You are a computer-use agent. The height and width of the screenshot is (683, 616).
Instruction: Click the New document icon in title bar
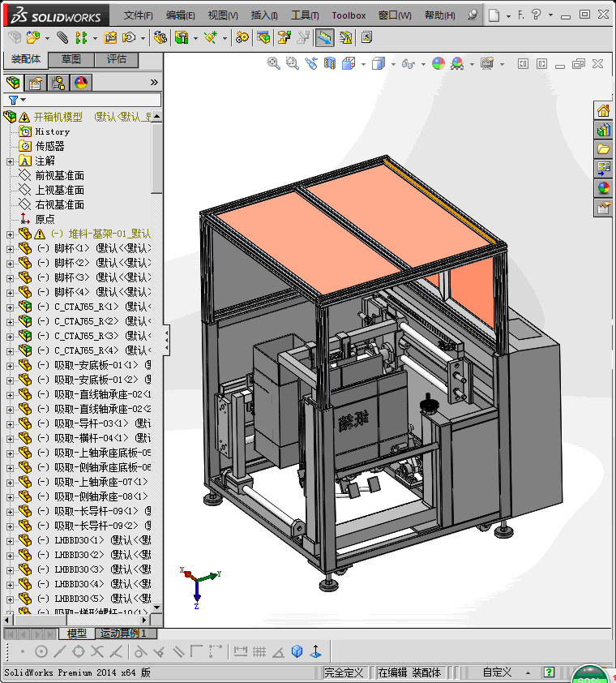tap(494, 15)
